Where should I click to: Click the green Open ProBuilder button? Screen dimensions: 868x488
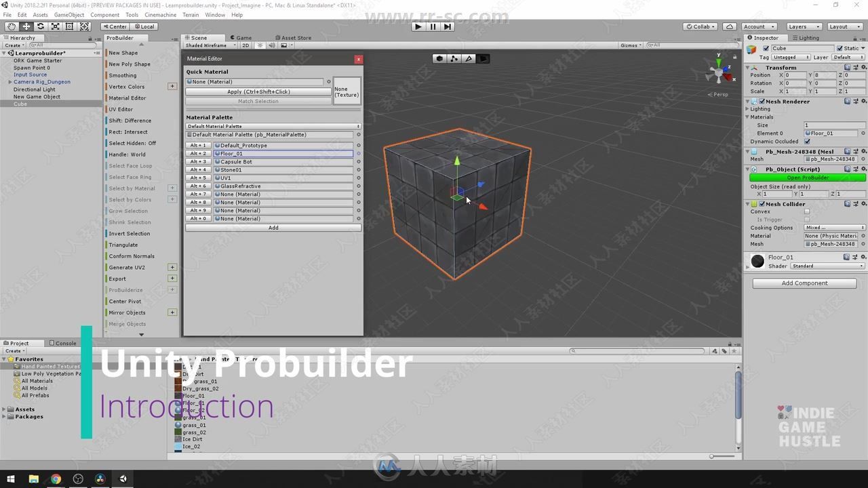808,178
